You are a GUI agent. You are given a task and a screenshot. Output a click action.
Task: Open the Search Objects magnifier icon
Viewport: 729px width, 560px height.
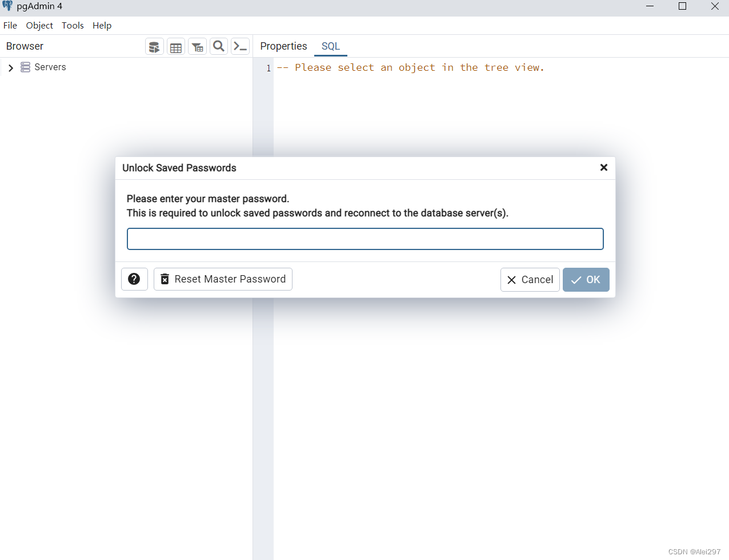(219, 47)
